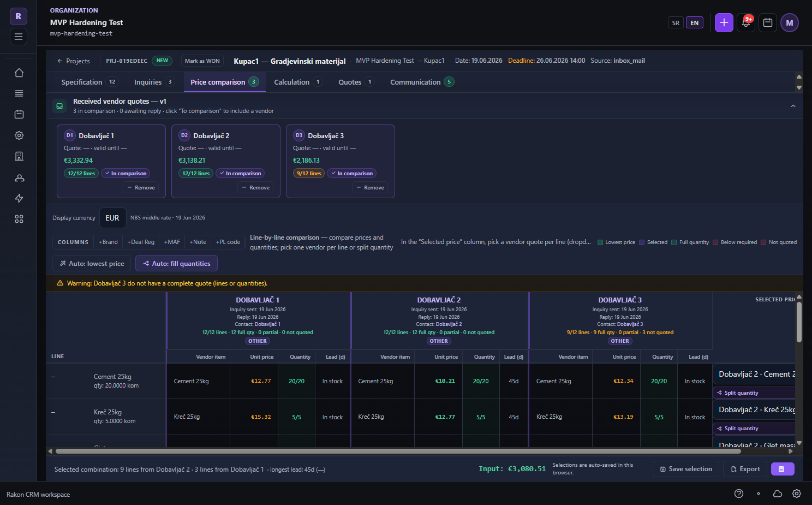812x505 pixels.
Task: Toggle In comparison for Dobavljač 3
Action: tap(351, 174)
